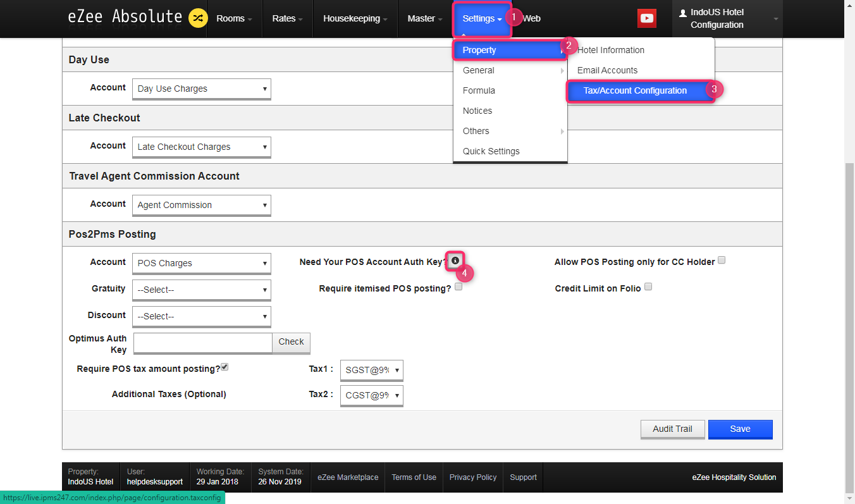This screenshot has height=504, width=855.
Task: Tick the Credit Limit on Folio checkbox
Action: tap(648, 286)
